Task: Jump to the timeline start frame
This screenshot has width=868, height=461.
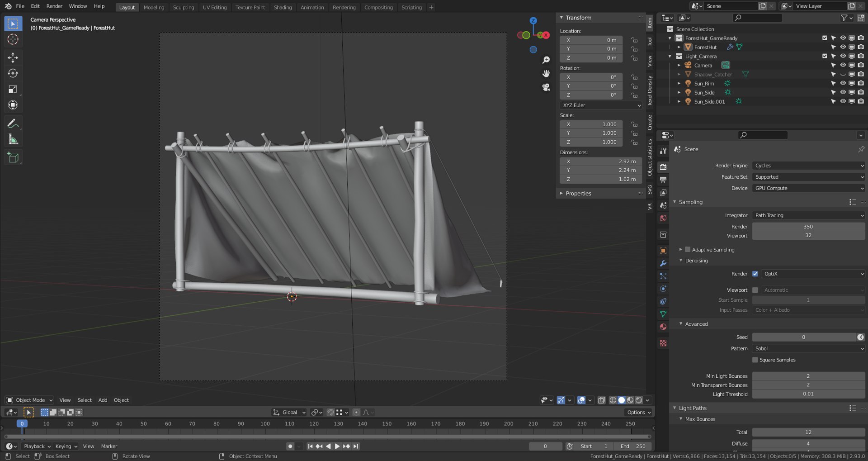Action: coord(310,446)
